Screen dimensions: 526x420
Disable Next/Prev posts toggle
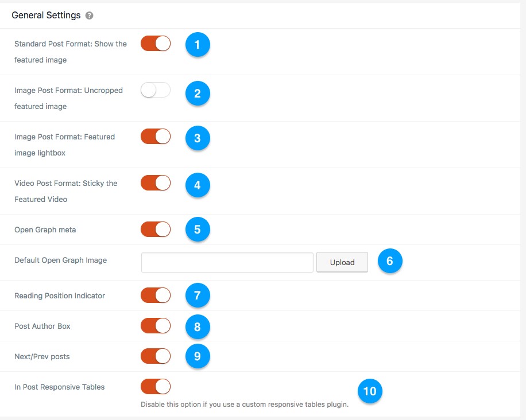point(156,356)
